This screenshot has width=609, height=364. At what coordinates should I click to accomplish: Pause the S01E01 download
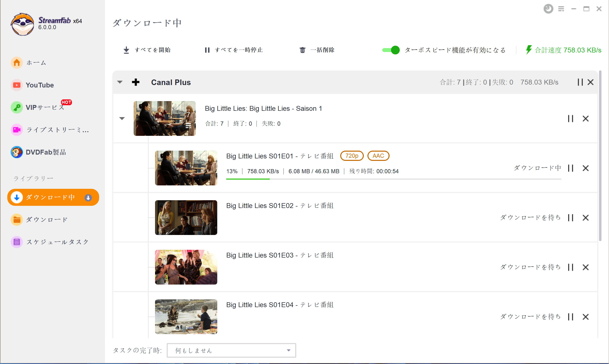click(x=571, y=168)
